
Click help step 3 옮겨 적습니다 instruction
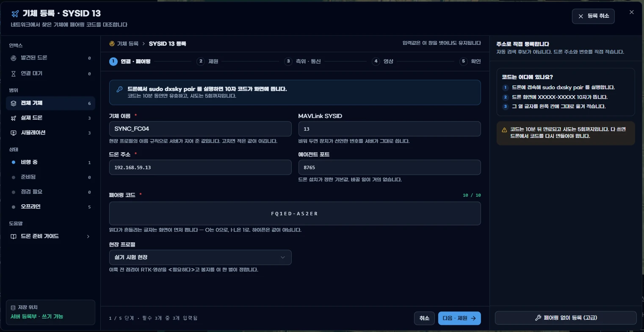[x=559, y=107]
